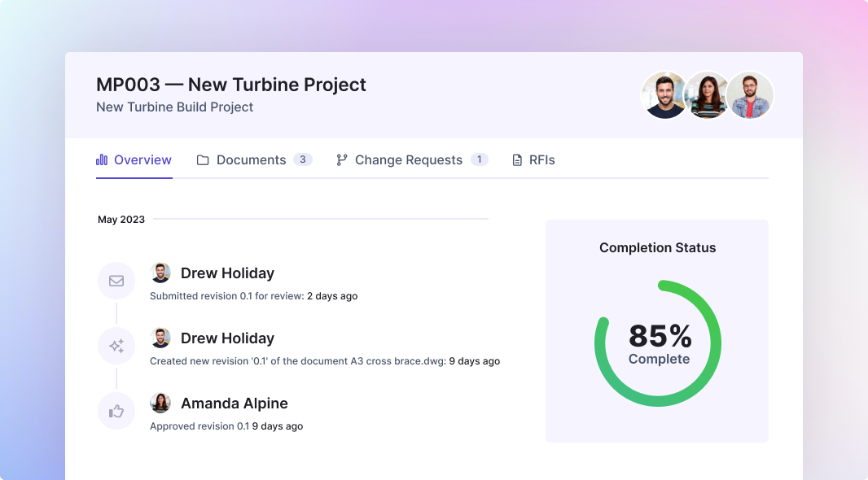Click the envelope icon for submitted revision
The width and height of the screenshot is (868, 480).
coord(116,281)
